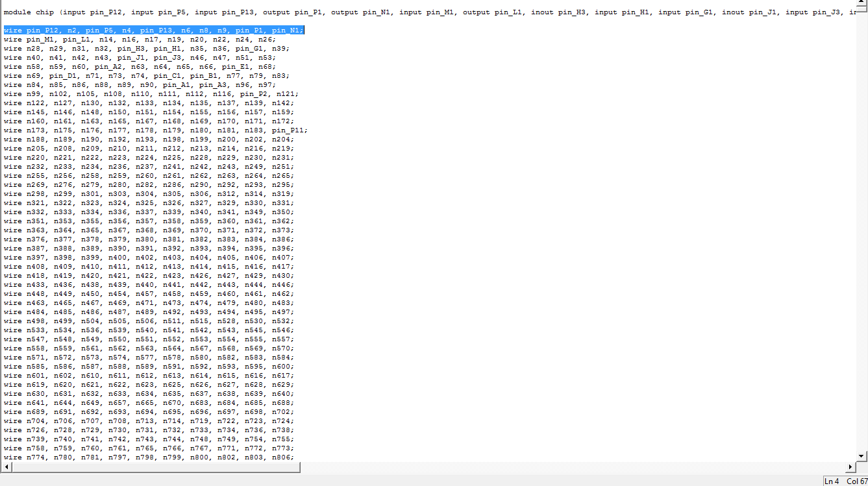Click the right arrow of the horizontal scrollbar
868x486 pixels.
coord(850,467)
